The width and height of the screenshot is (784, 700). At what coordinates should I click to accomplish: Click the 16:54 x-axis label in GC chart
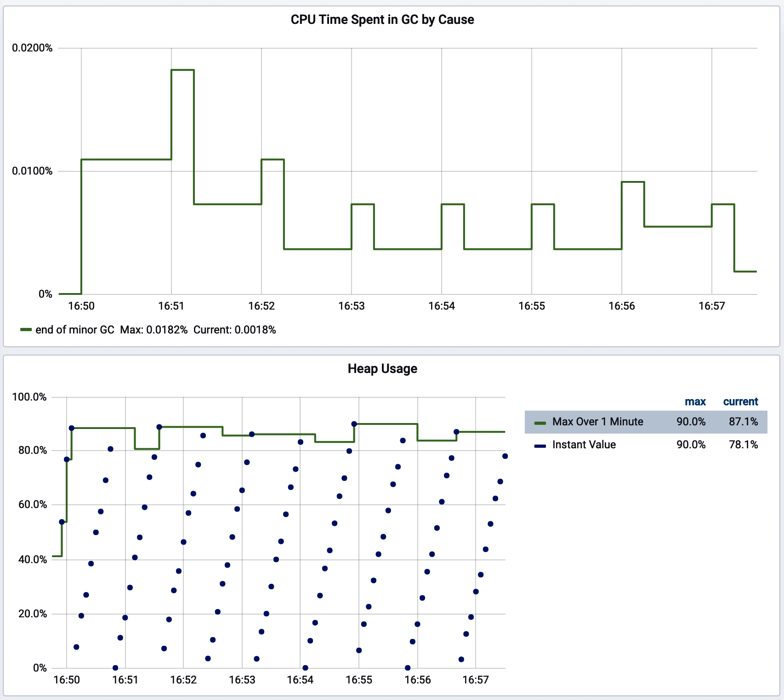pyautogui.click(x=442, y=306)
